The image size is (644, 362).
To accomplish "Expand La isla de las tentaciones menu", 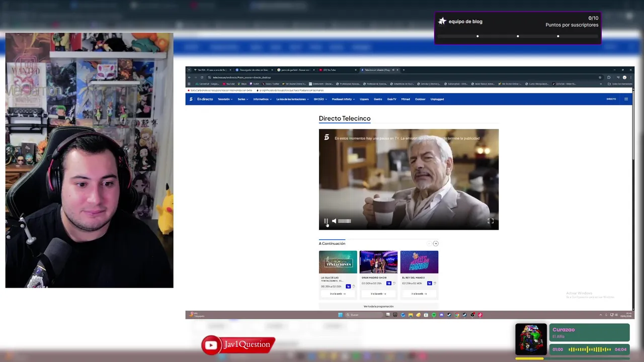I will click(x=292, y=99).
